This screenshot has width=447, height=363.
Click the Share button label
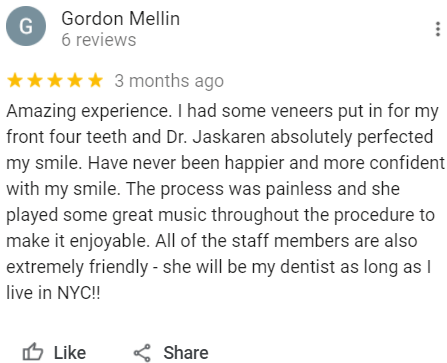click(186, 353)
